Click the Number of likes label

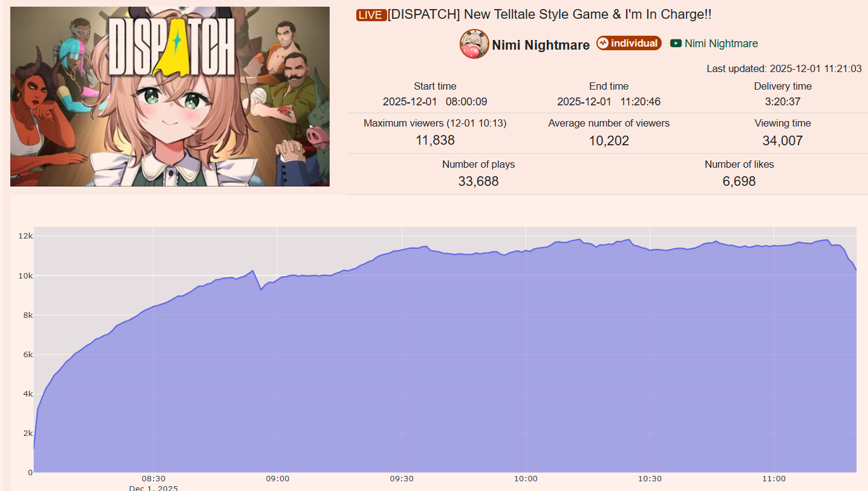739,165
